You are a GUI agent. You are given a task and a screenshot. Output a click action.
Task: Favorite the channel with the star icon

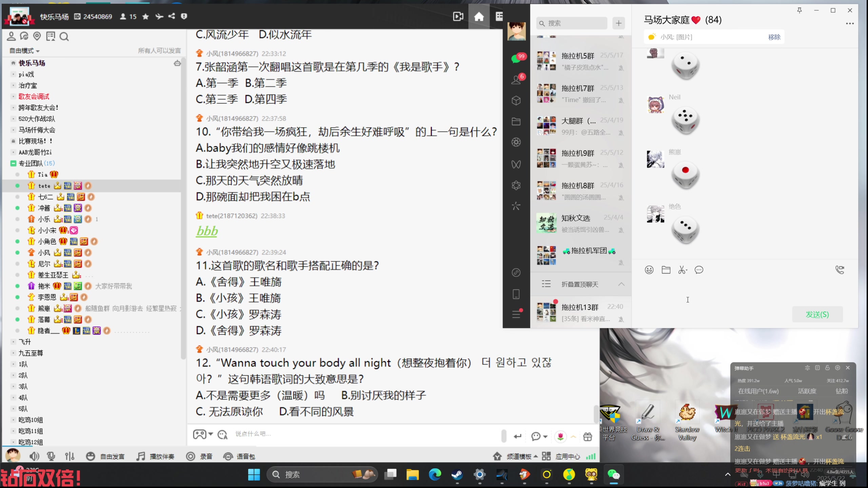point(145,16)
